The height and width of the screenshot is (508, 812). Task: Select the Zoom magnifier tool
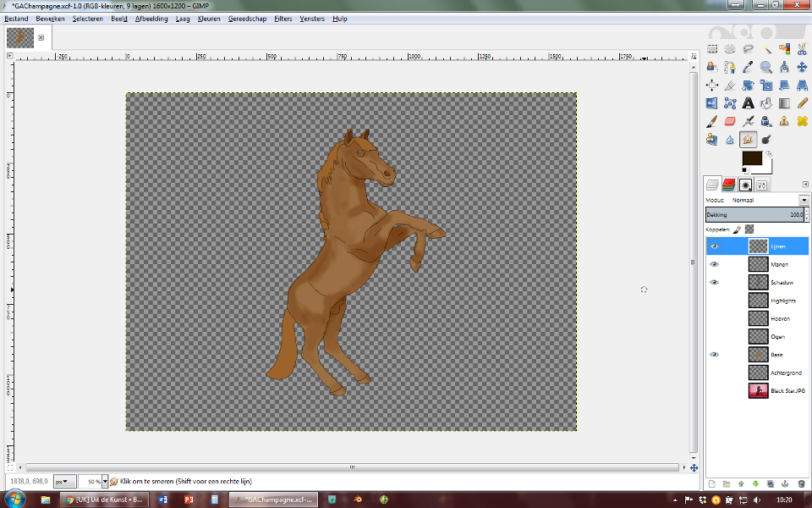pyautogui.click(x=766, y=67)
